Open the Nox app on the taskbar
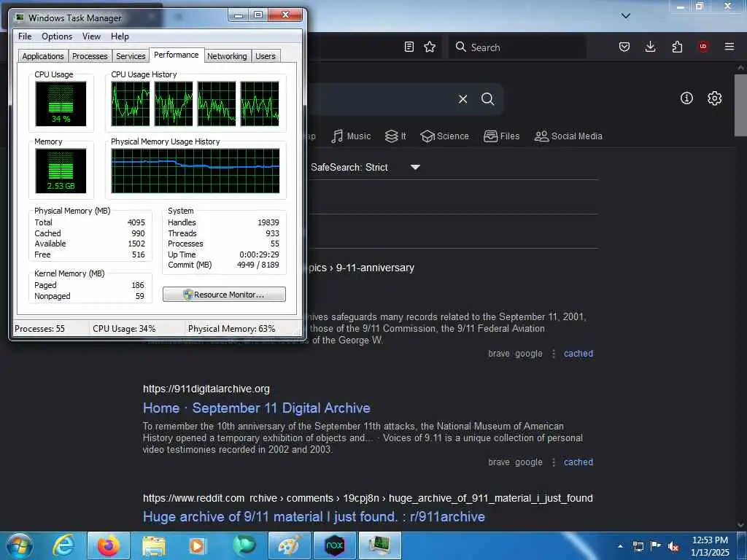 [x=334, y=545]
